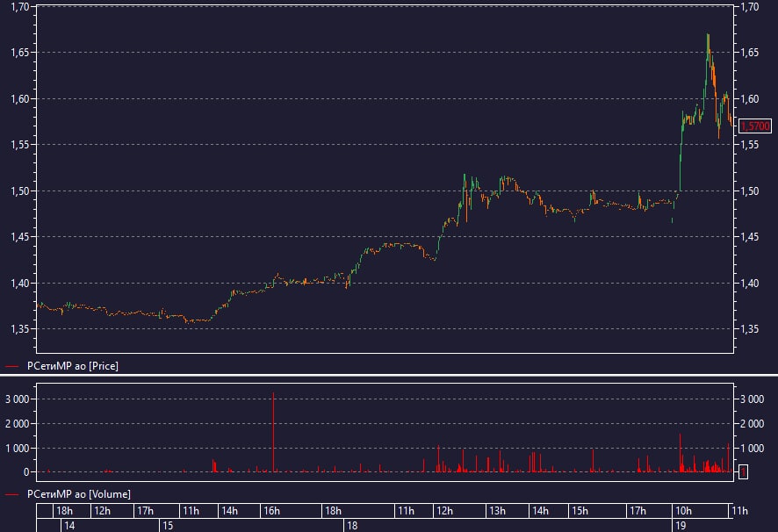
Task: Click the 1,65 label on the right price axis
Action: (750, 52)
